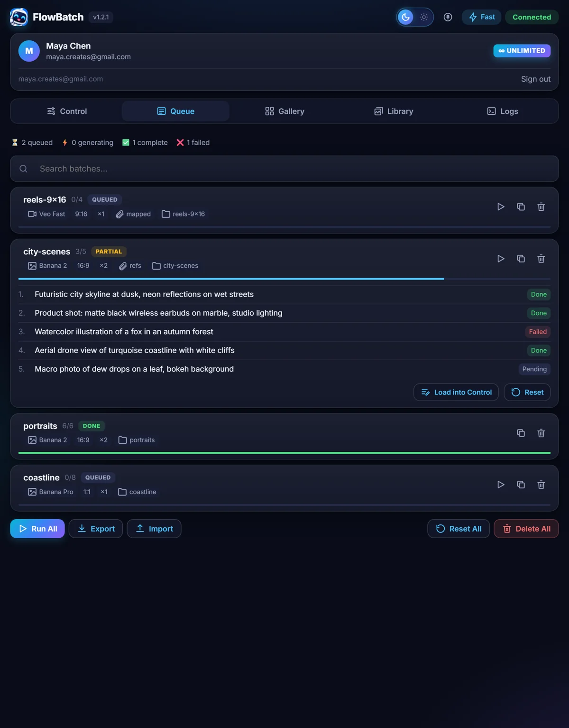Viewport: 569px width, 728px height.
Task: Switch to light mode sun icon
Action: (x=424, y=17)
